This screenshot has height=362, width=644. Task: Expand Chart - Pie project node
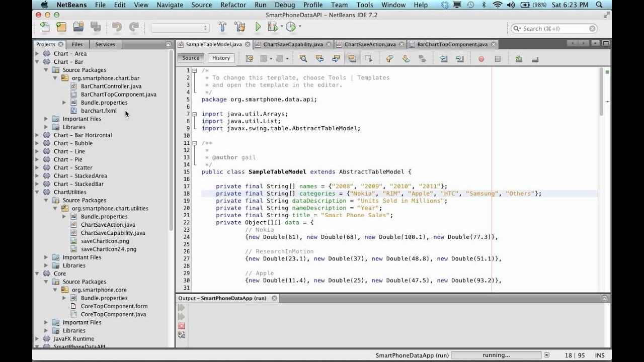point(37,160)
